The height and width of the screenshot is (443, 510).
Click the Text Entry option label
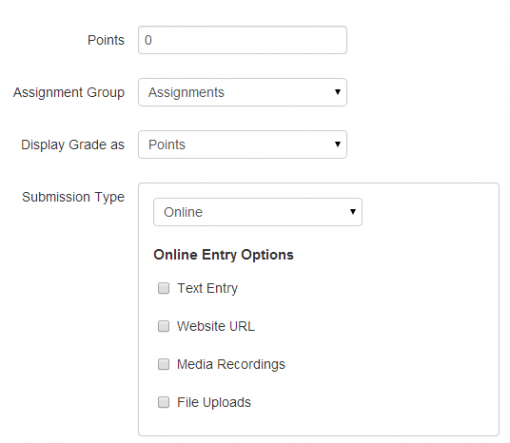tap(207, 288)
